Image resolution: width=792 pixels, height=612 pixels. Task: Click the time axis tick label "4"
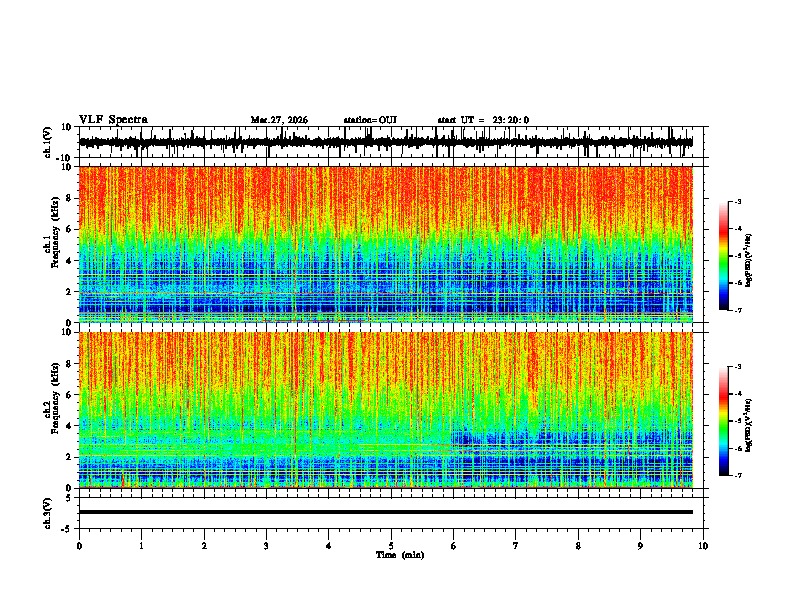329,546
